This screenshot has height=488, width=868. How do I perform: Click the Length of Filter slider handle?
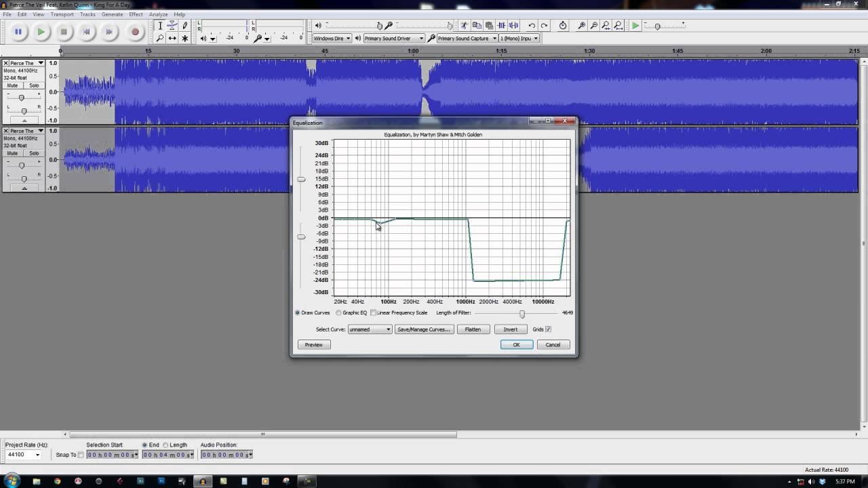[521, 314]
